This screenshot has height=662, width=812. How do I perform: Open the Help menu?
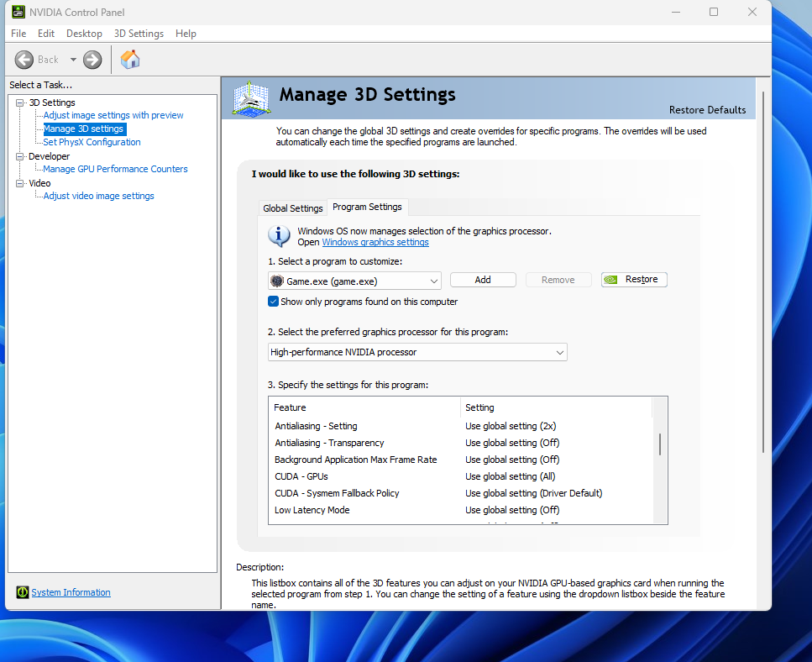(186, 34)
